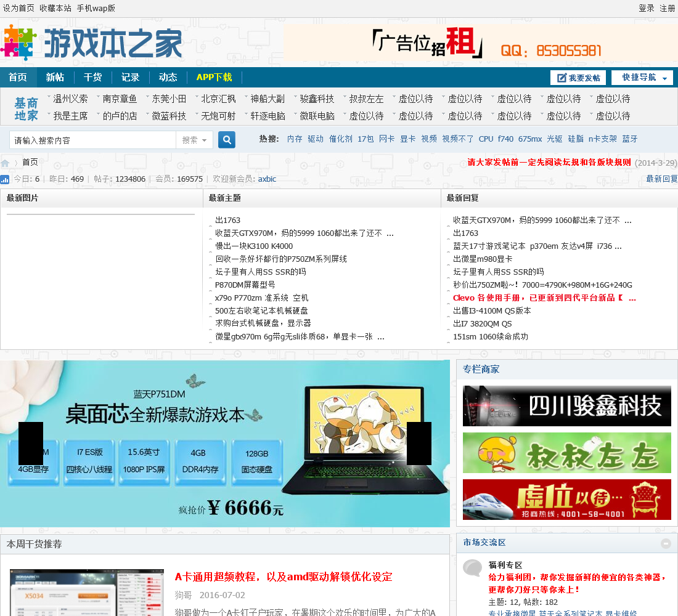The height and width of the screenshot is (616, 678).
Task: Click 市场交流区 section title
Action: tap(484, 543)
